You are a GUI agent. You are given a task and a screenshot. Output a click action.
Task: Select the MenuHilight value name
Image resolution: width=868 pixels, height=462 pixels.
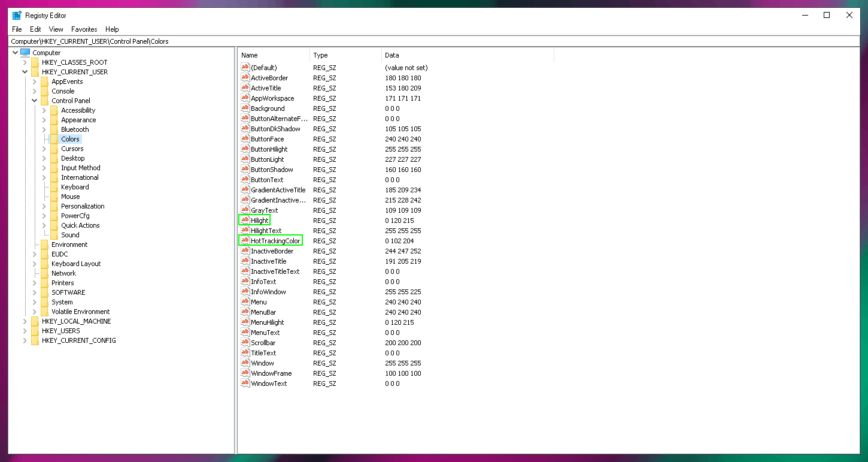268,322
